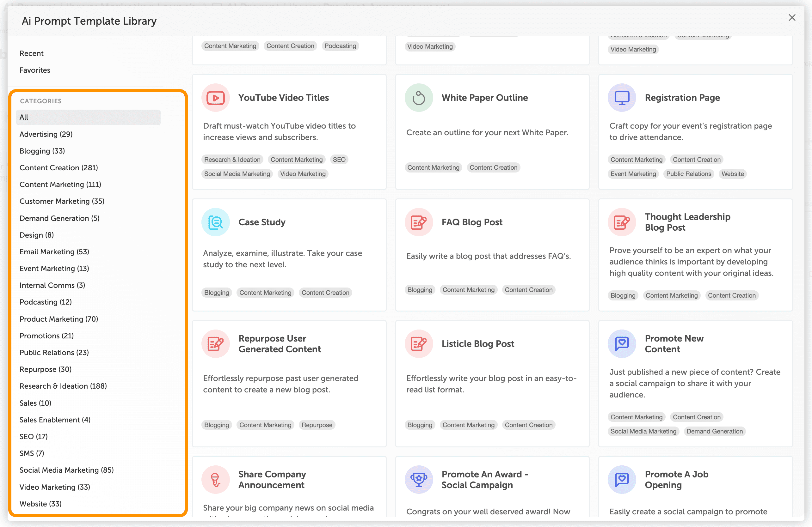The image size is (812, 527).
Task: Click the FAQ Blog Post pencil icon
Action: pos(419,222)
